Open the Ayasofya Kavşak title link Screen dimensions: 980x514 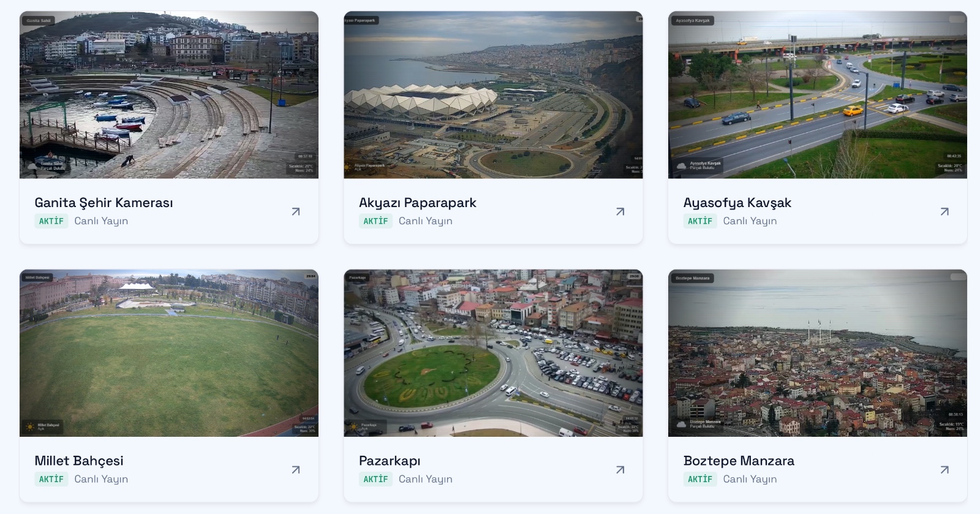tap(737, 203)
